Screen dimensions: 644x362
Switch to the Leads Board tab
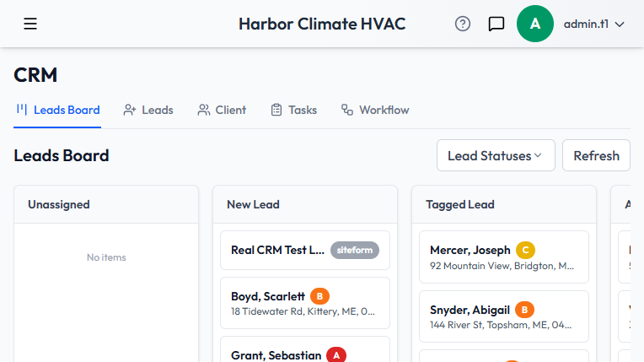[58, 110]
